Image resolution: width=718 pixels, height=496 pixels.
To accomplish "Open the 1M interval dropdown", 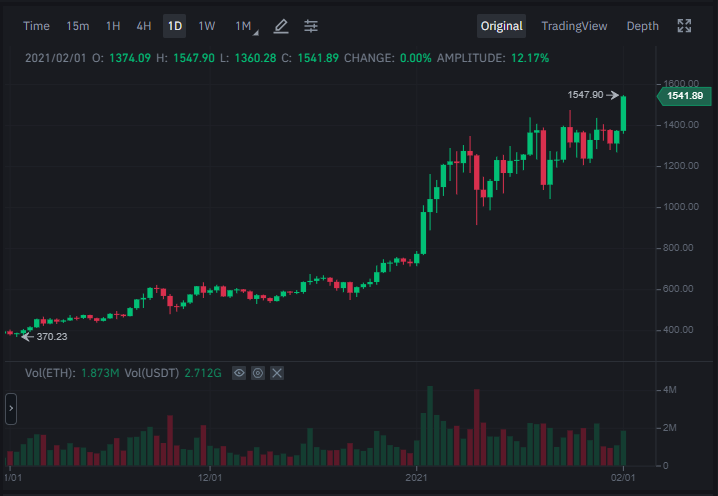I will (246, 26).
